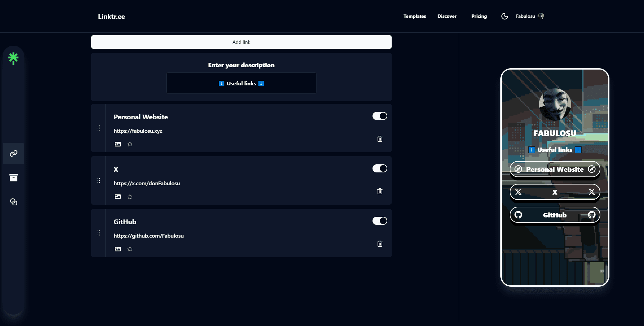
Task: Delete the Personal Website link
Action: [380, 138]
